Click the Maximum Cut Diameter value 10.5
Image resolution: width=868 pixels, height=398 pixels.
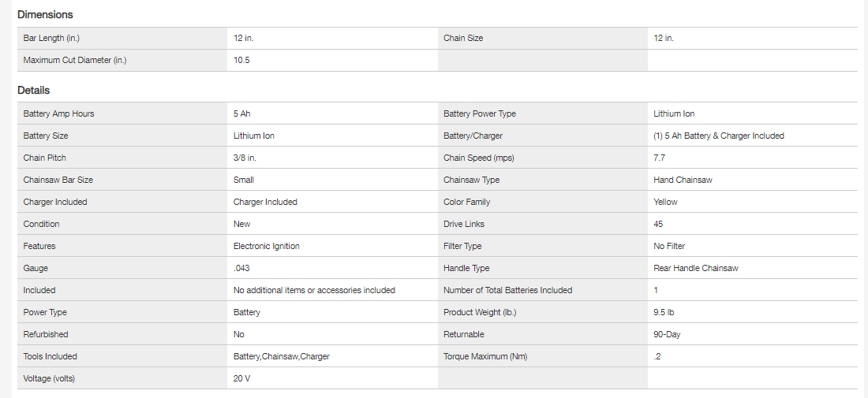pos(241,60)
